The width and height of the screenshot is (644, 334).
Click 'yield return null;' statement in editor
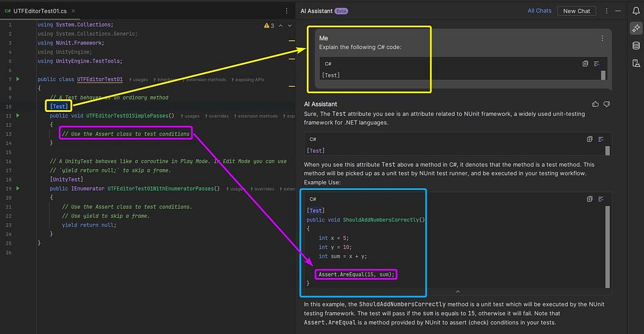pyautogui.click(x=89, y=225)
